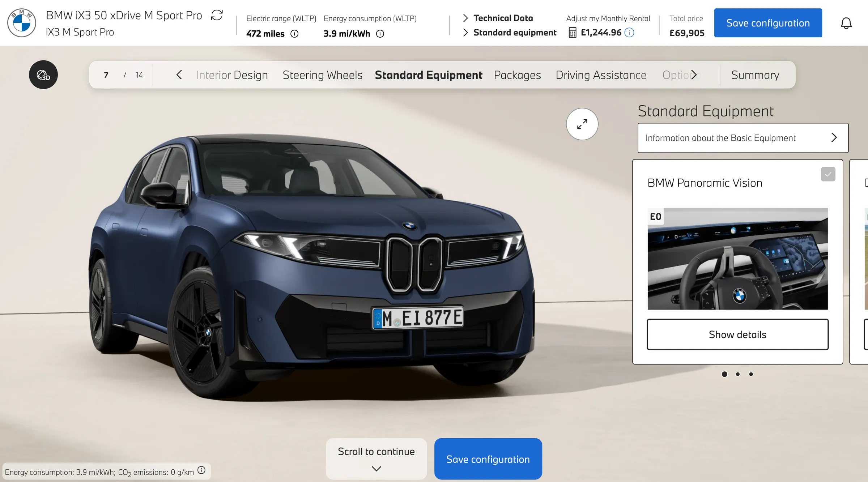The image size is (868, 482).
Task: Open the Steering Wheels tab
Action: (x=322, y=75)
